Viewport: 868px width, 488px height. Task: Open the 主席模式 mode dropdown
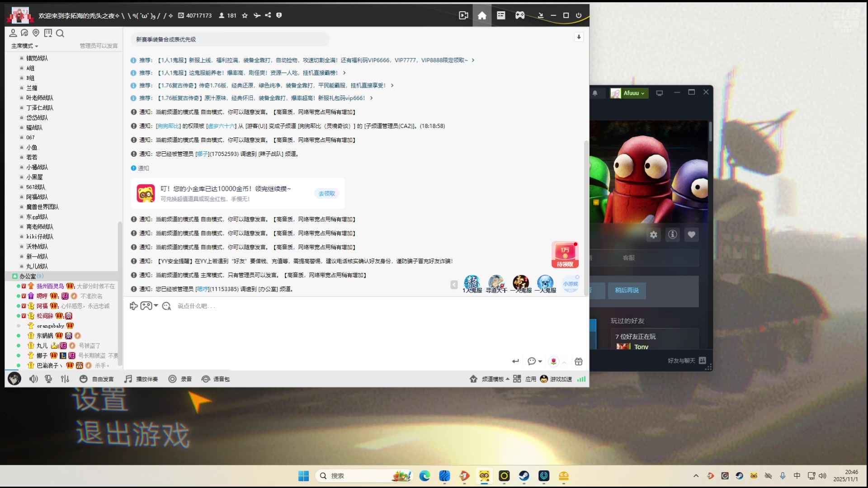click(24, 46)
